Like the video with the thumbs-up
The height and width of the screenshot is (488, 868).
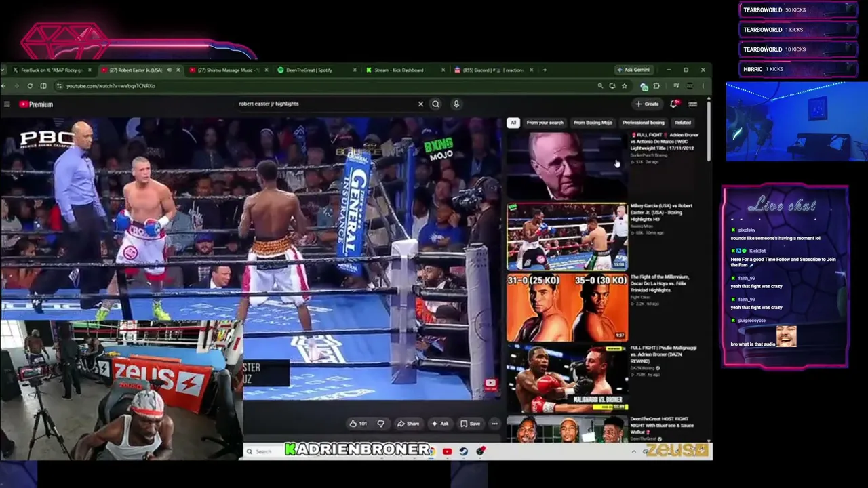pos(358,424)
